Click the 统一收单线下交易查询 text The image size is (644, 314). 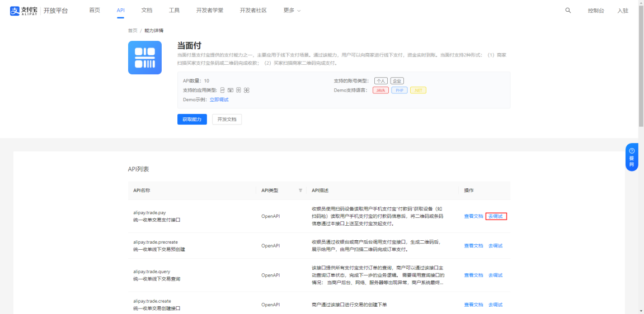click(x=157, y=279)
